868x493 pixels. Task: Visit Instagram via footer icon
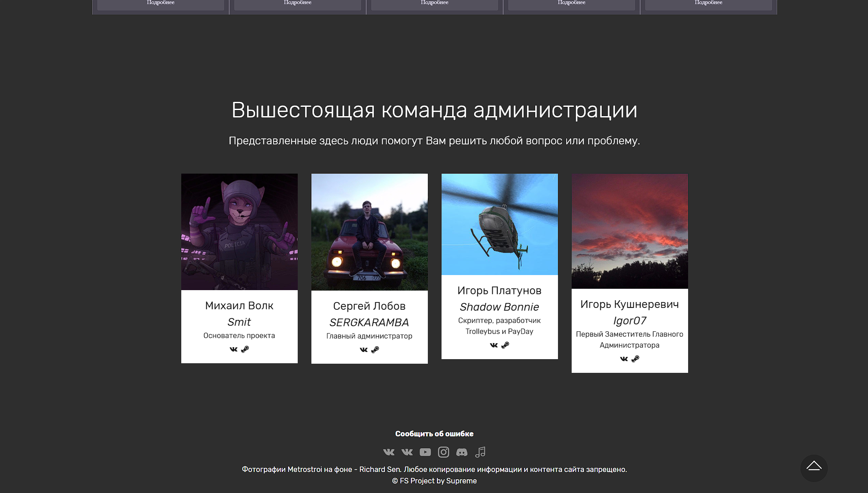point(443,452)
